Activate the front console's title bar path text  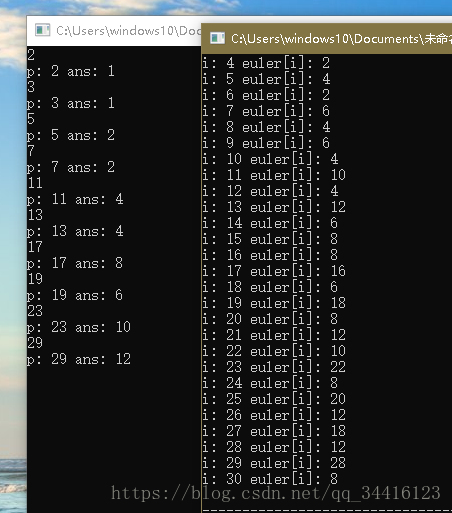pyautogui.click(x=341, y=39)
